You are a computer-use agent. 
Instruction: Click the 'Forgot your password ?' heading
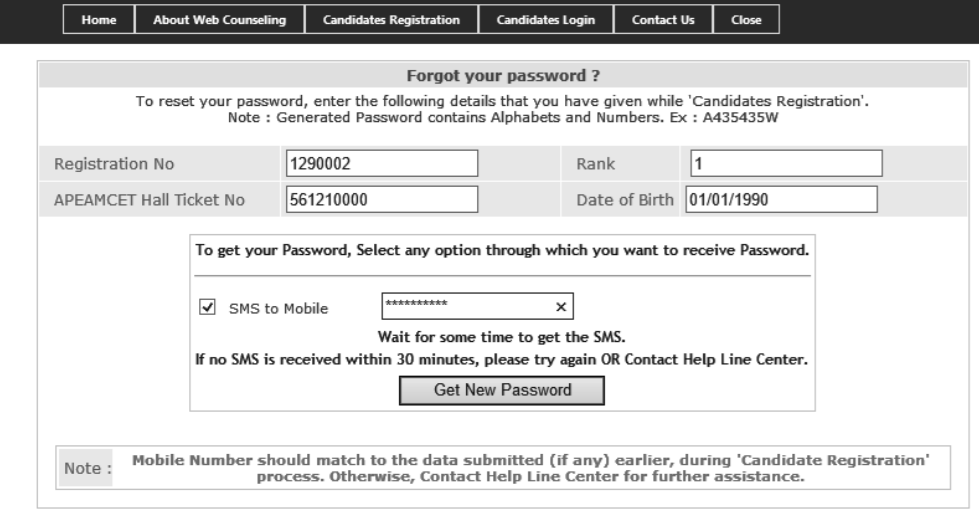pyautogui.click(x=501, y=75)
